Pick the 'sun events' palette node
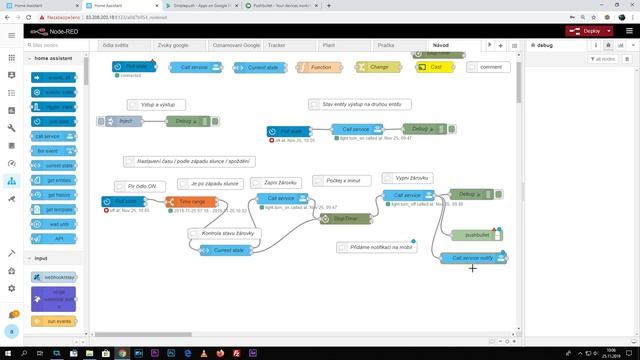The height and width of the screenshot is (360, 640). [x=53, y=321]
